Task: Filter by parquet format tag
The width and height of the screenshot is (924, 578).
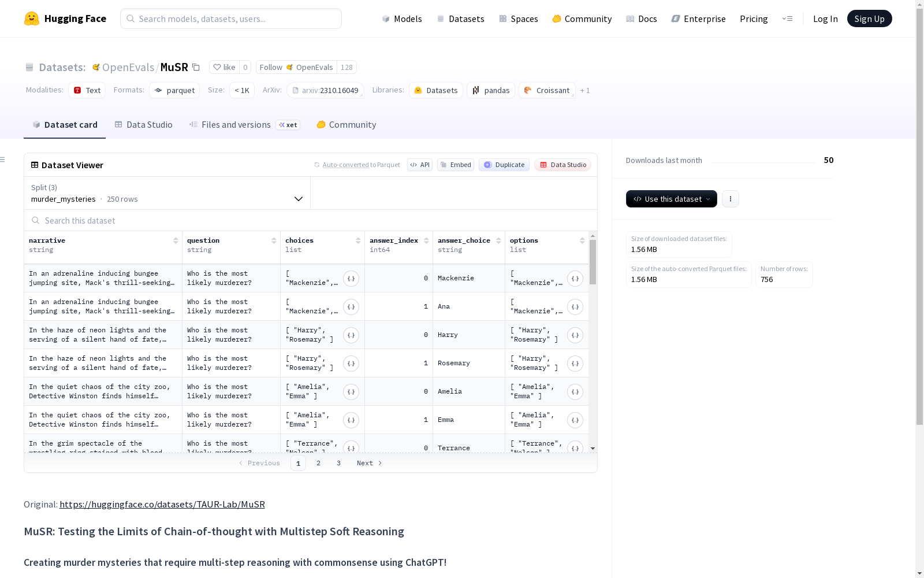Action: click(174, 90)
